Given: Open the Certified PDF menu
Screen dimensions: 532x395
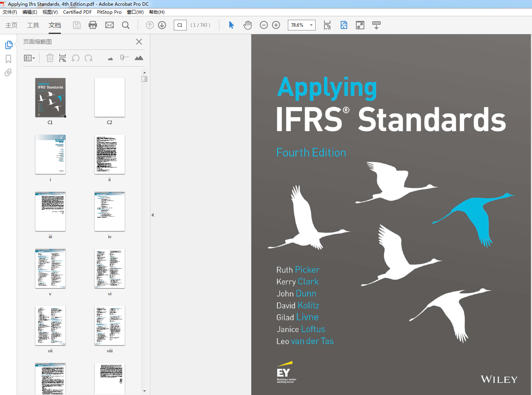Looking at the screenshot, I should (77, 12).
